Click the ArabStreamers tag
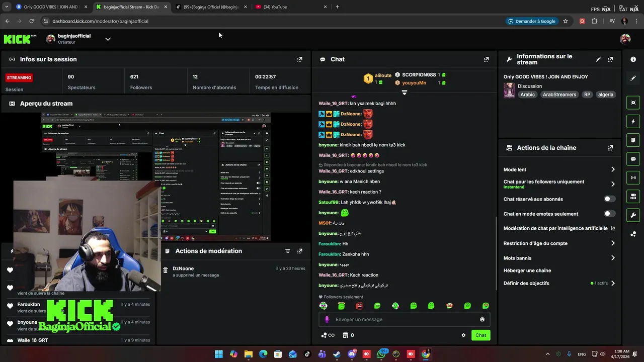 click(x=559, y=95)
